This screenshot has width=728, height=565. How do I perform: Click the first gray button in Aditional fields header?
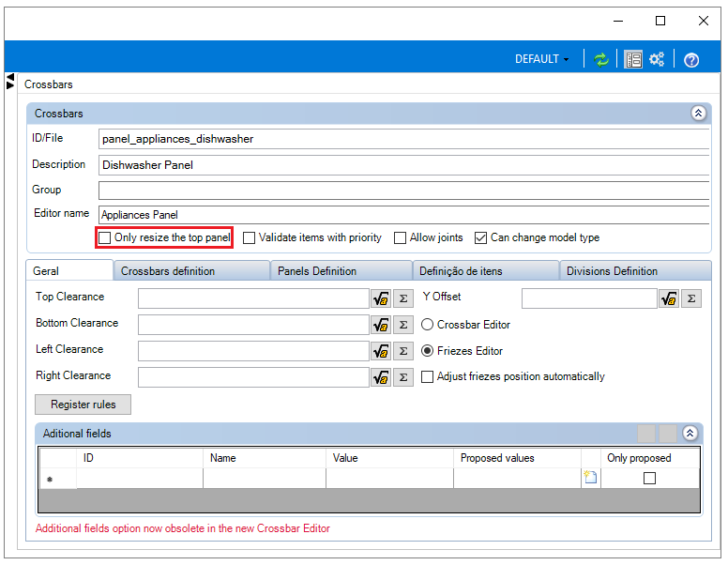pos(646,434)
